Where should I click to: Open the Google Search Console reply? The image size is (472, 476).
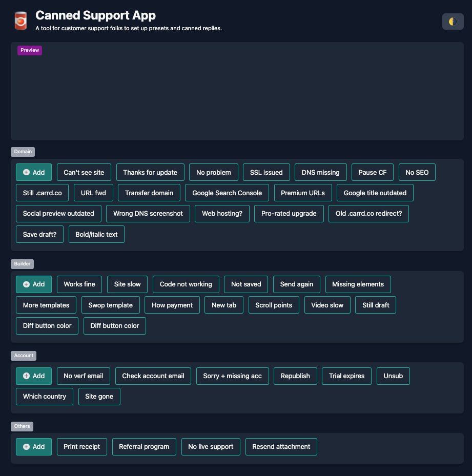(227, 193)
